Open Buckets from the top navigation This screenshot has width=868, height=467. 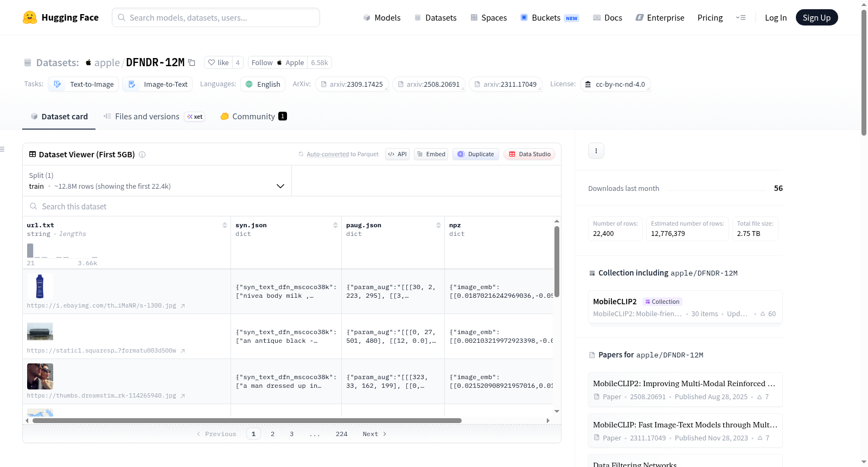click(550, 18)
